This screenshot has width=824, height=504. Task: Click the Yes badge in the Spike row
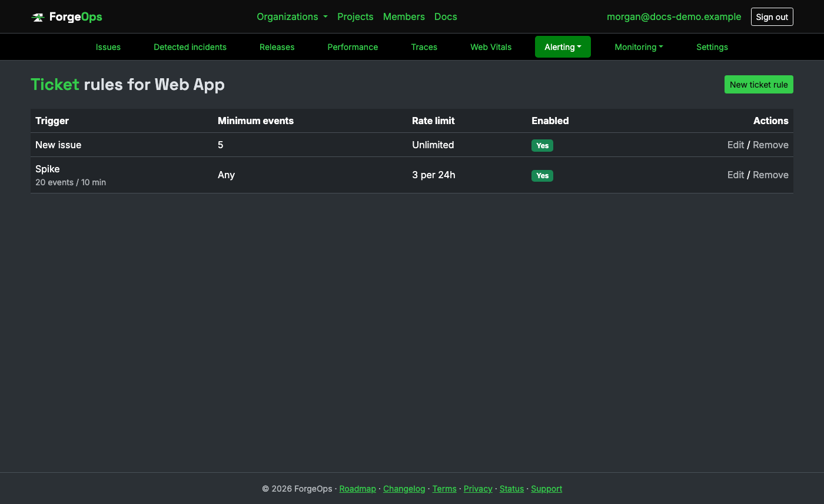pyautogui.click(x=542, y=175)
